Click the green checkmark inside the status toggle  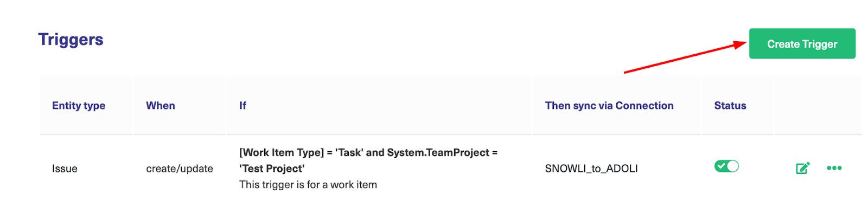(721, 166)
